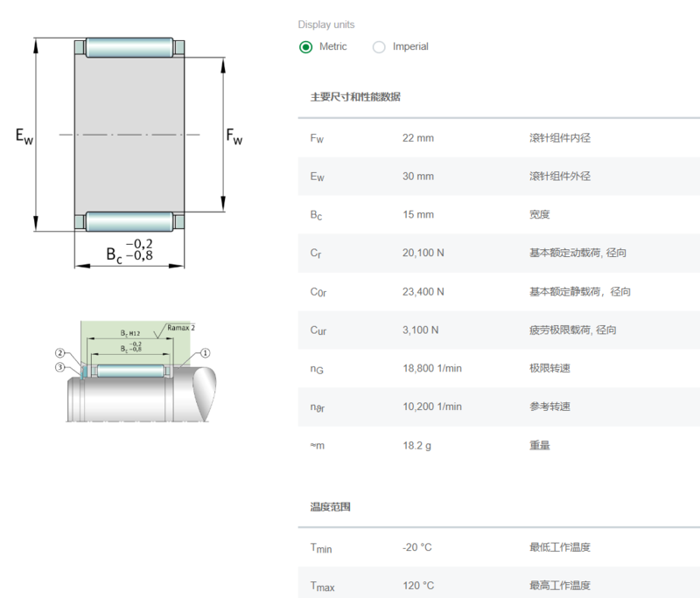Click the C0r value 23,400 N

[x=423, y=292]
